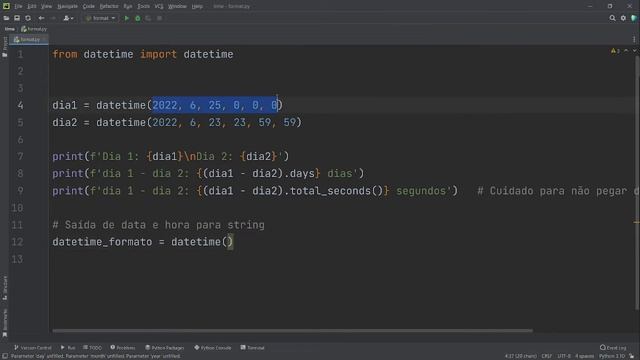Click the PyCharm application logo icon

[6, 6]
